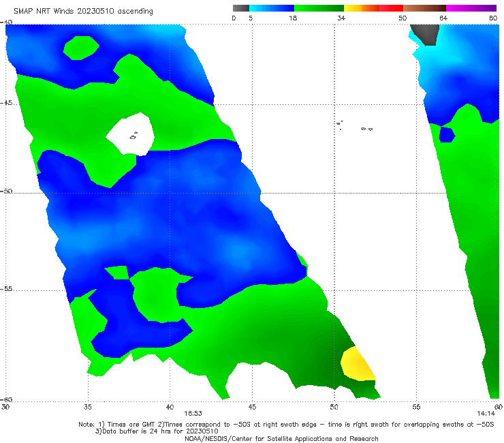The height and width of the screenshot is (443, 504).
Task: Select the gray segment of the color bar
Action: click(241, 8)
